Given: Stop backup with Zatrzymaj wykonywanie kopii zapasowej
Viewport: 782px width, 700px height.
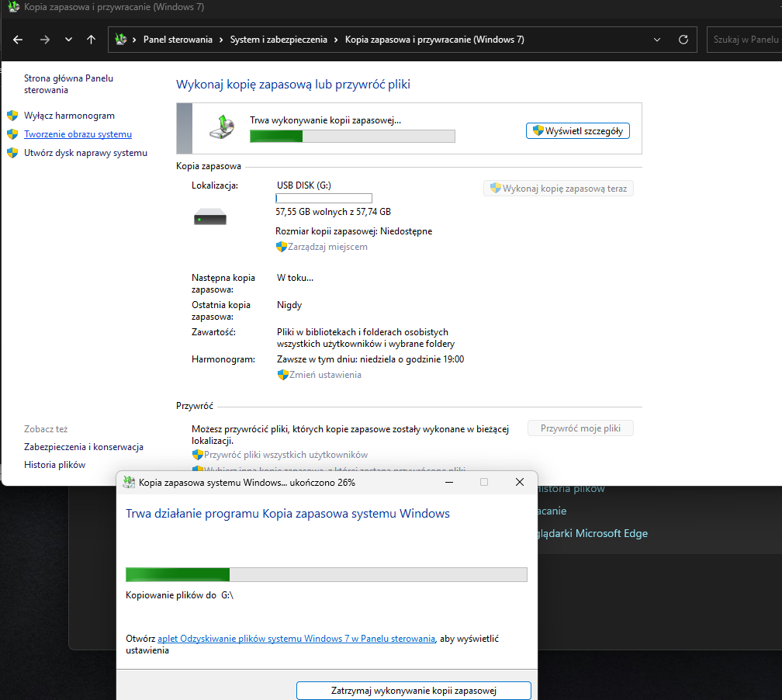Looking at the screenshot, I should pyautogui.click(x=413, y=690).
